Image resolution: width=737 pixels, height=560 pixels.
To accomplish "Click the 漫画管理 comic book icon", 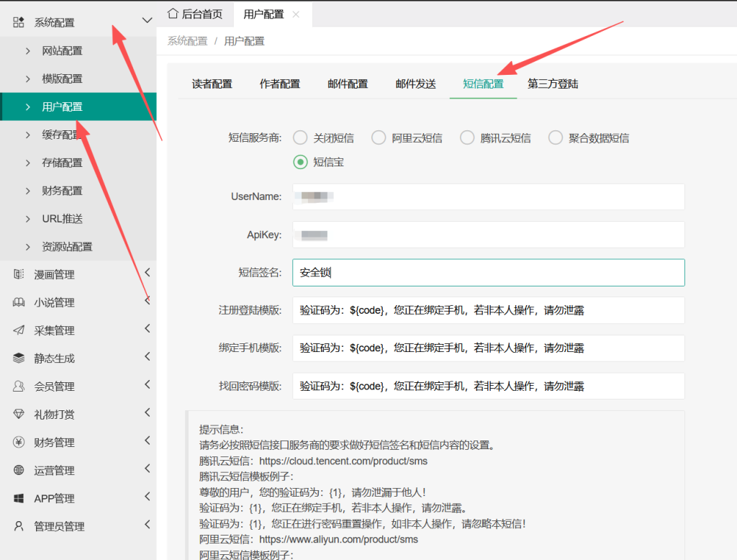I will coord(19,274).
